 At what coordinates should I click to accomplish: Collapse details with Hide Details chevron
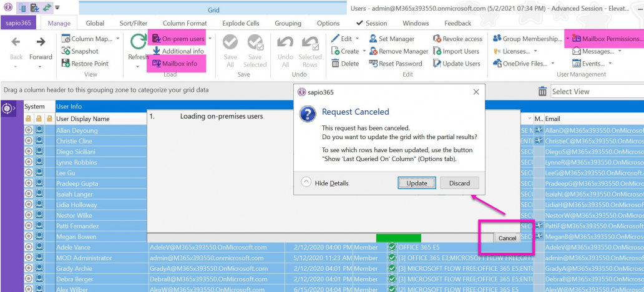tap(306, 182)
